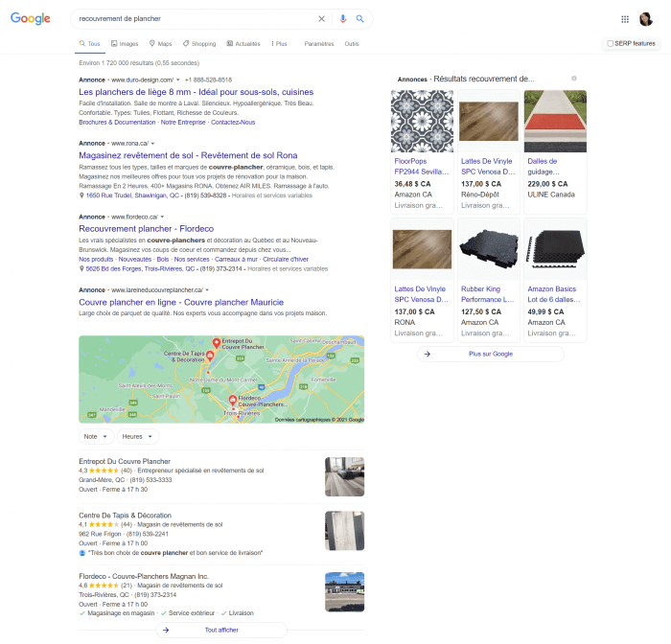Open Outils menu

[x=352, y=44]
